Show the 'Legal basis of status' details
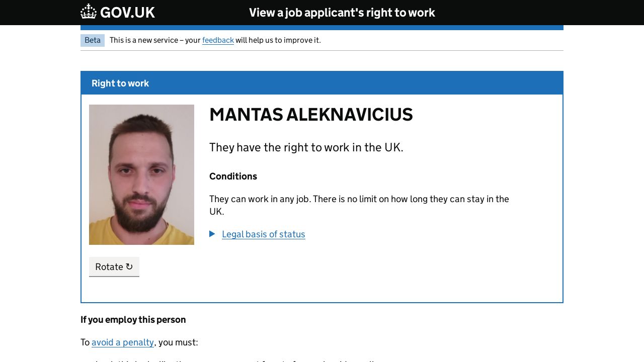This screenshot has height=362, width=644. point(263,234)
